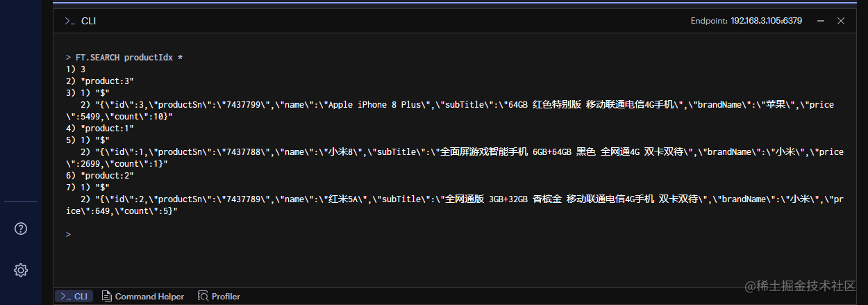Screen dimensions: 868x305
Task: Hide the CLI panel with the minimize dash
Action: tap(821, 21)
